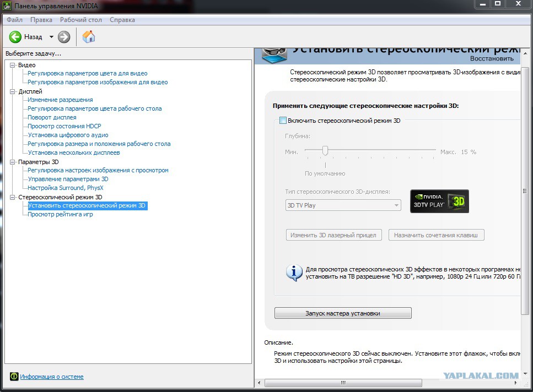The height and width of the screenshot is (392, 533).
Task: Open Настройка Surround, PhysX
Action: tap(65, 188)
